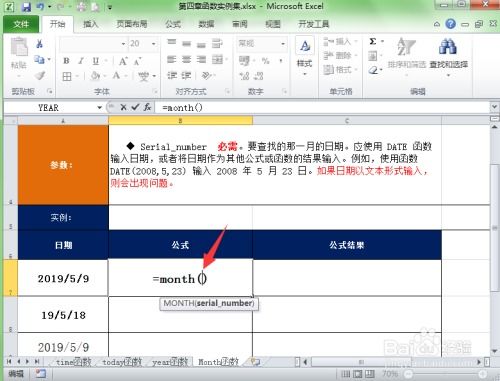Open the Sort and Filter icon
The height and width of the screenshot is (381, 500).
point(406,47)
